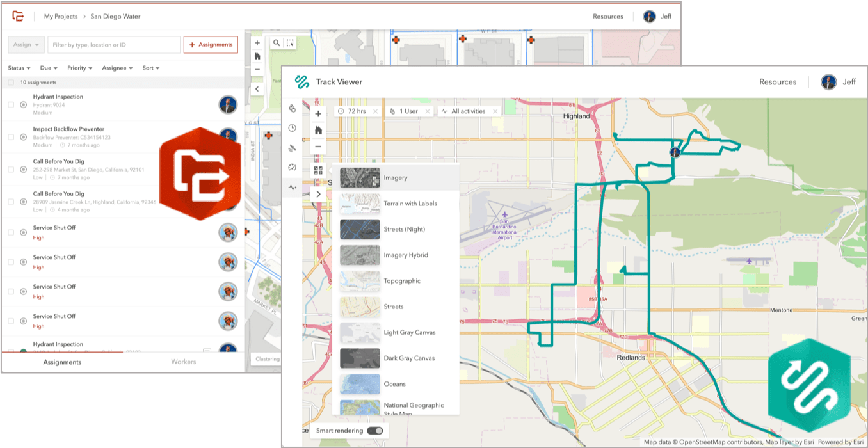Image resolution: width=868 pixels, height=448 pixels.
Task: Open Resources in the Track Viewer header
Action: pos(777,82)
